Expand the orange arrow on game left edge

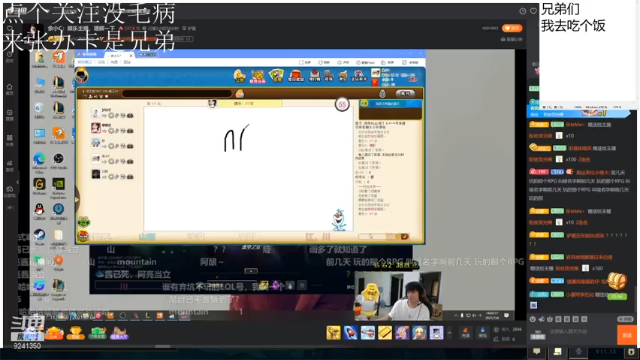[x=77, y=200]
